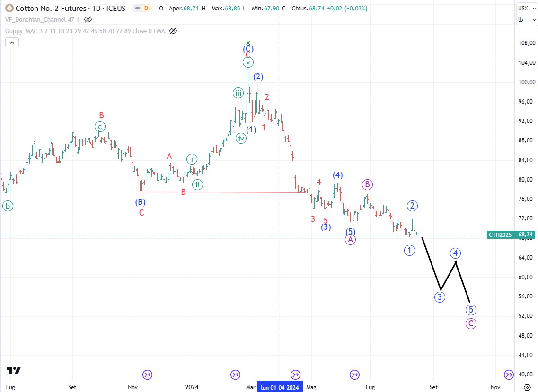The image size is (538, 392).
Task: Select the blue (5) parenthesized wave label
Action: 350,232
